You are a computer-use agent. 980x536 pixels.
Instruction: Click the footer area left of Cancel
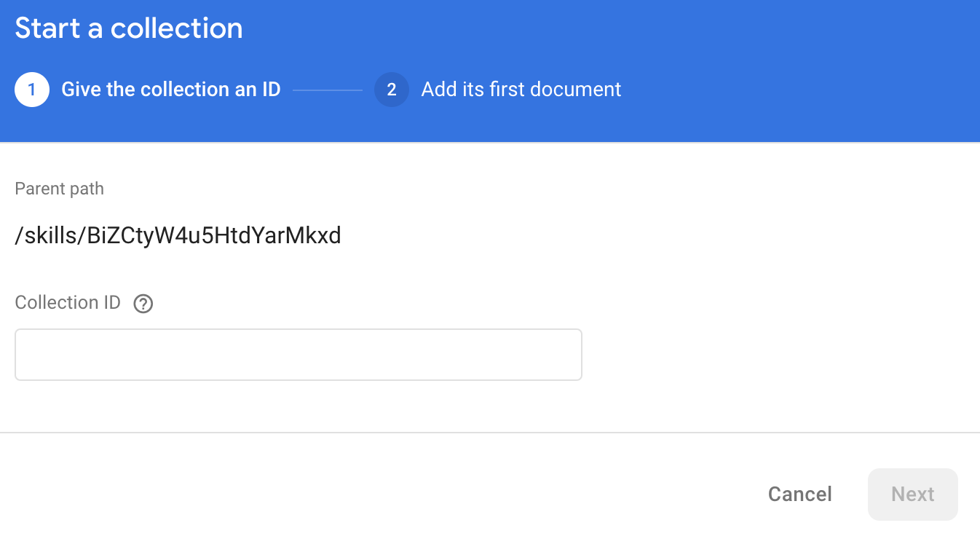pyautogui.click(x=364, y=494)
